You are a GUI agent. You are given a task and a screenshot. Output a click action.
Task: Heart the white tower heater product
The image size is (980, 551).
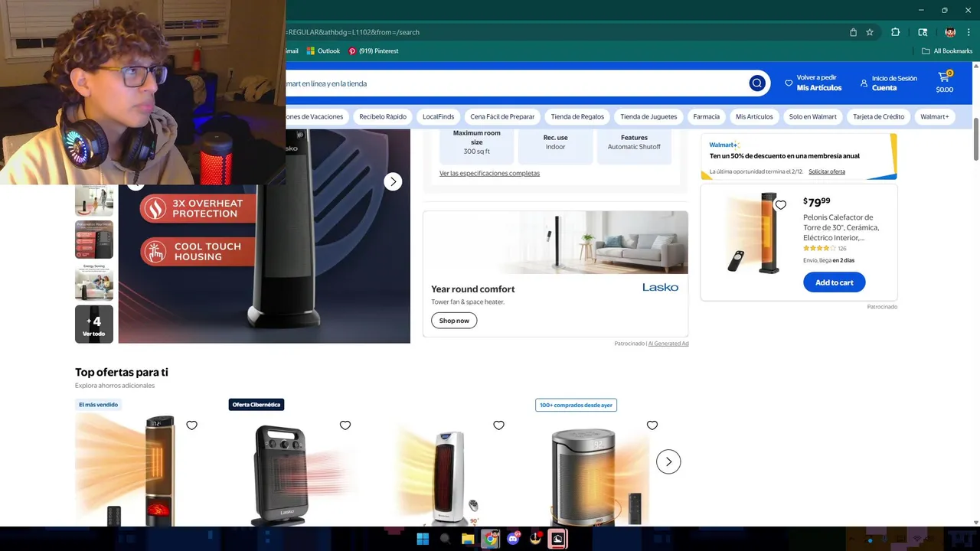498,425
